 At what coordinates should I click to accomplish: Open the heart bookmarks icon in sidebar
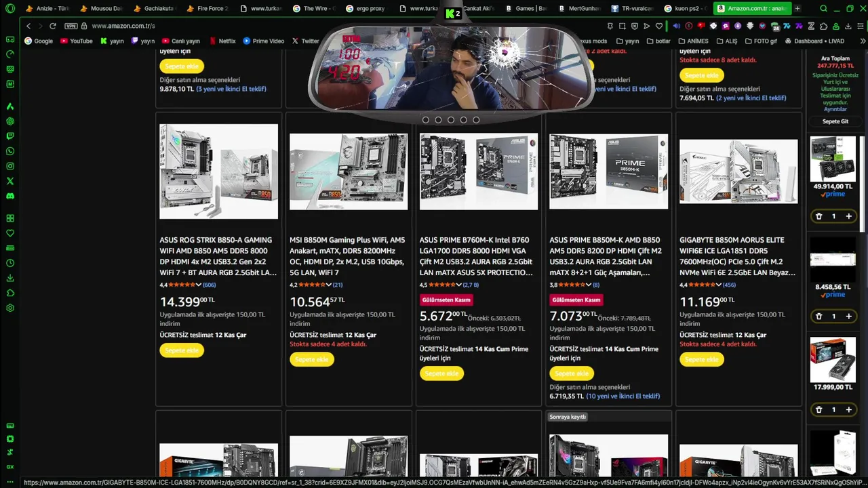point(10,233)
